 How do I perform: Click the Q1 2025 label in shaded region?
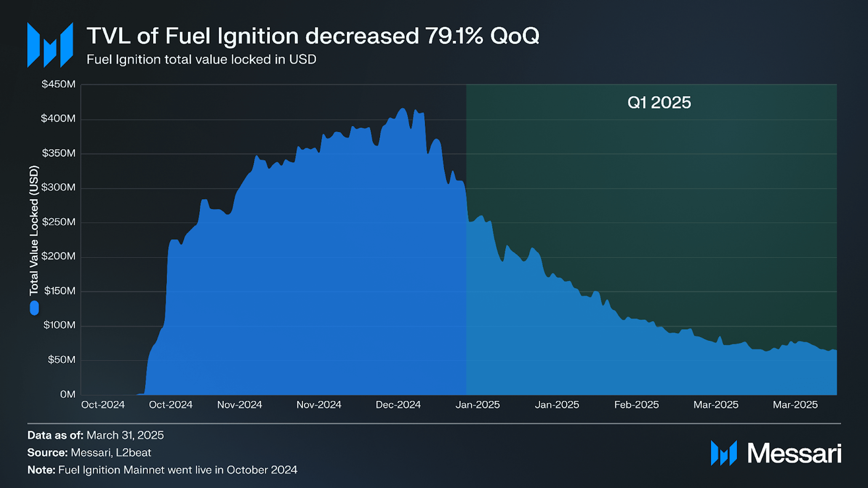[659, 102]
